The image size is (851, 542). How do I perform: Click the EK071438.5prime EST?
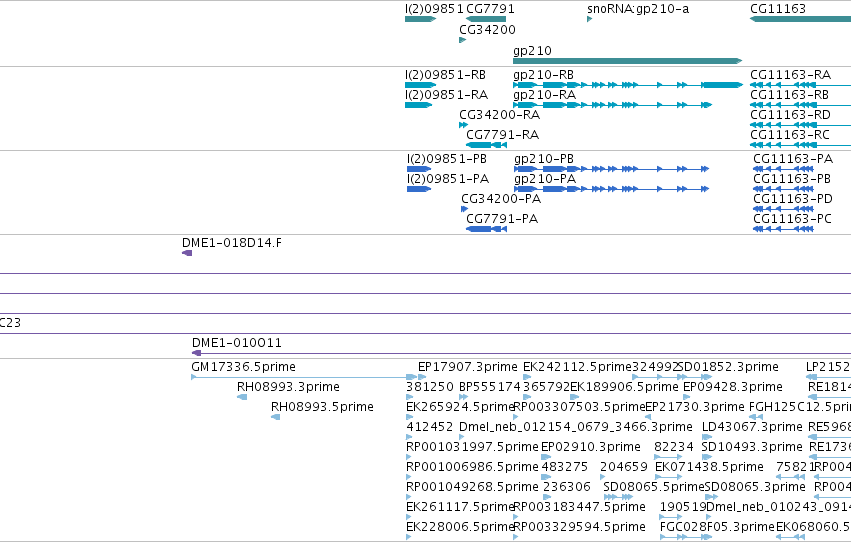669,477
